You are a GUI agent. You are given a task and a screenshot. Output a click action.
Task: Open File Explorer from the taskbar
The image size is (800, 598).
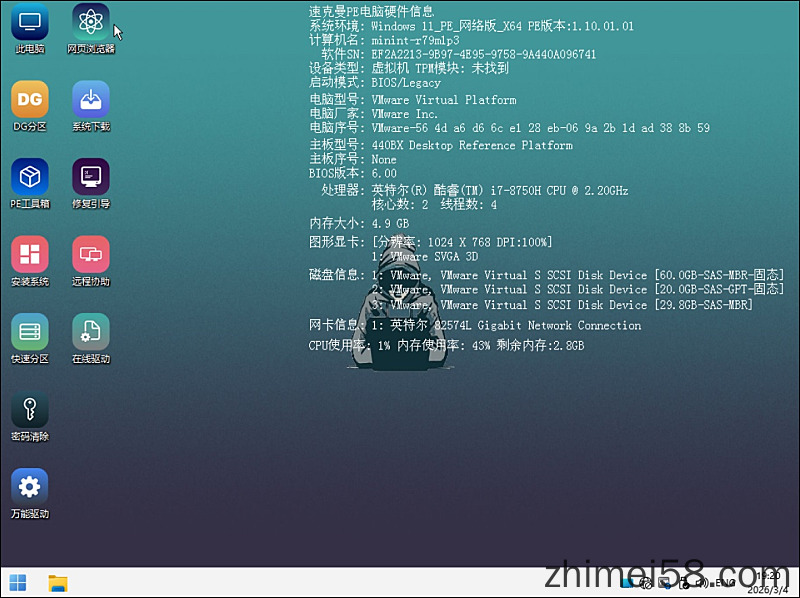(60, 583)
